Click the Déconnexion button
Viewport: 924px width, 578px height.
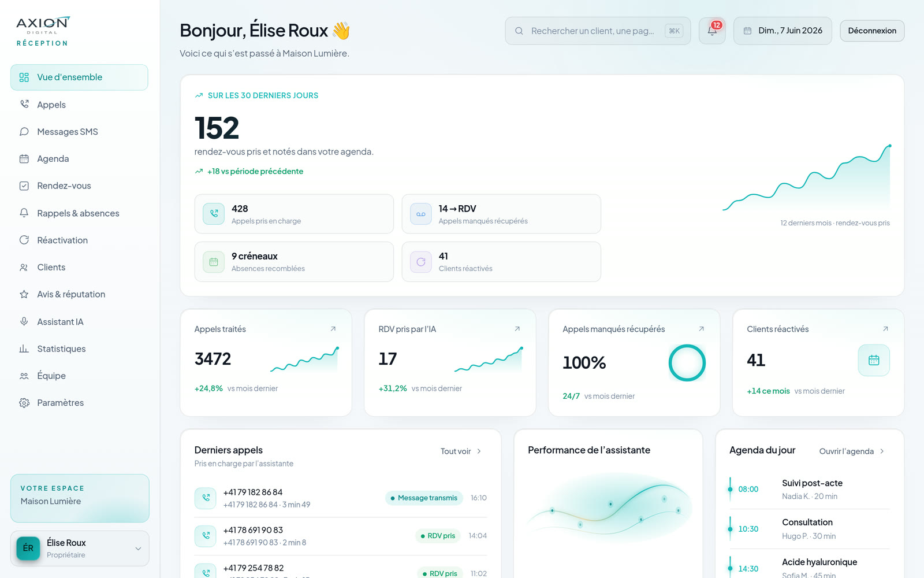pos(872,31)
